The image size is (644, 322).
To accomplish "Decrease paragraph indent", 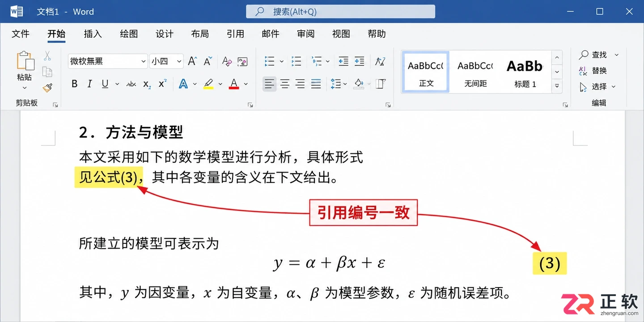I will [x=343, y=61].
